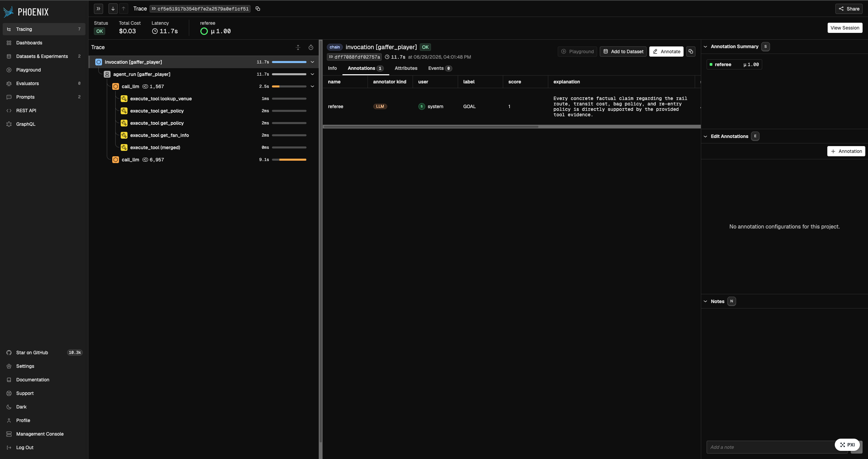Collapse the agent_run [gaffer_player] span
Viewport: 868px width, 459px height.
[x=312, y=74]
